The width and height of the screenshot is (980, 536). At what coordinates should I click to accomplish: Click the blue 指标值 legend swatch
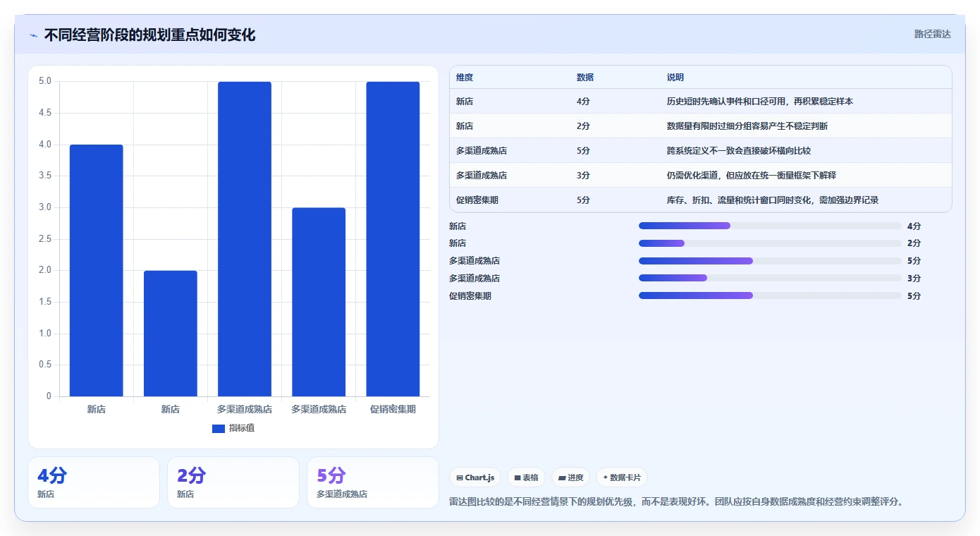tap(219, 429)
